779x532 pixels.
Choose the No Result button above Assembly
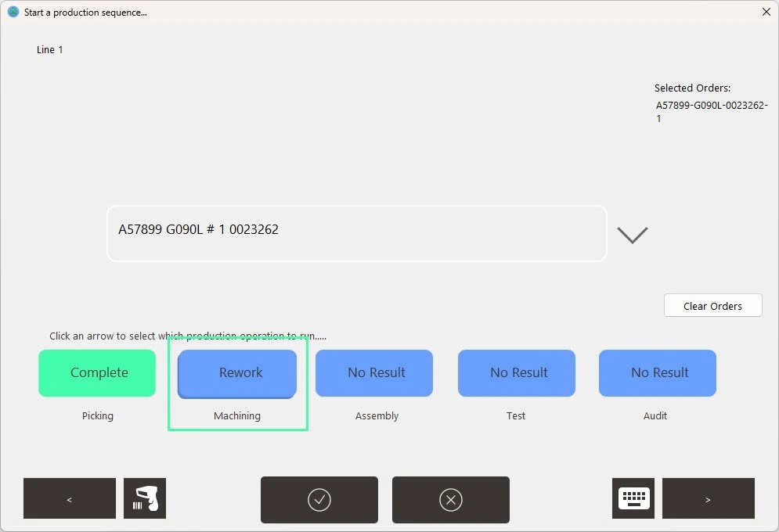pos(374,372)
